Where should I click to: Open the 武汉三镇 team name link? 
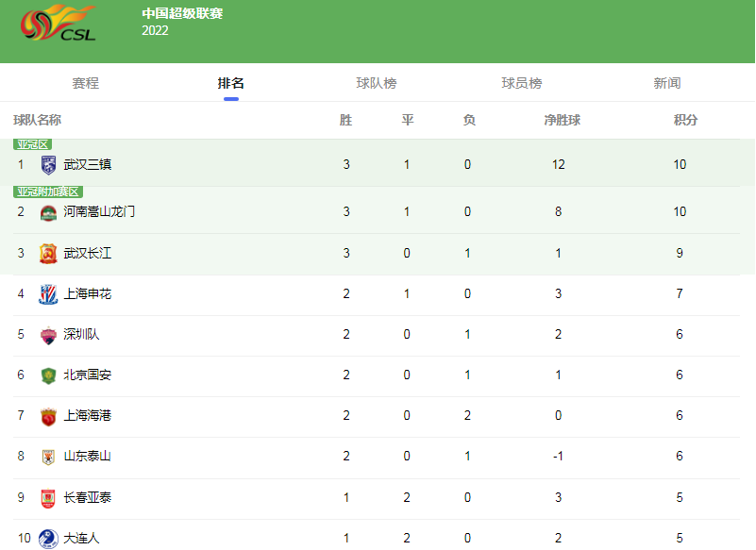(x=88, y=164)
